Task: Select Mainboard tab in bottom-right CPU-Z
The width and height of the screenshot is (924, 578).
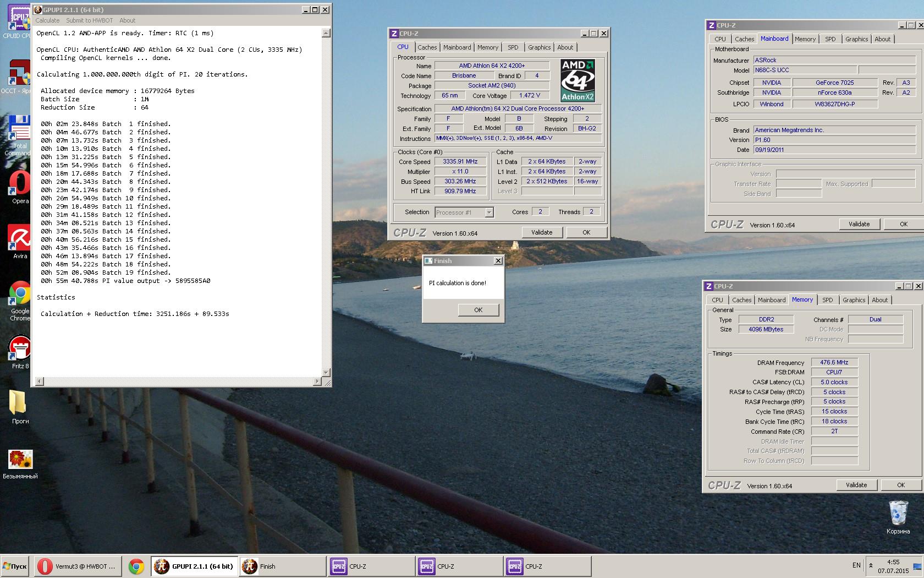Action: [772, 300]
